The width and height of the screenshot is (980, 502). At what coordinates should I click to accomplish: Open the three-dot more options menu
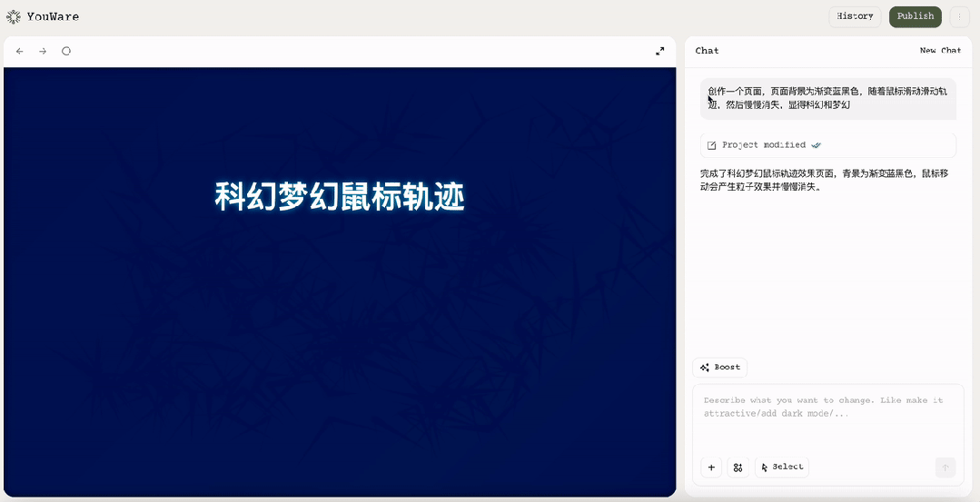pyautogui.click(x=959, y=16)
